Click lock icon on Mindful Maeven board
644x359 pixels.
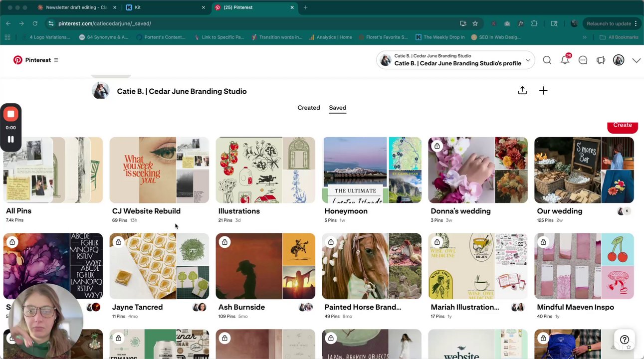[x=543, y=242]
